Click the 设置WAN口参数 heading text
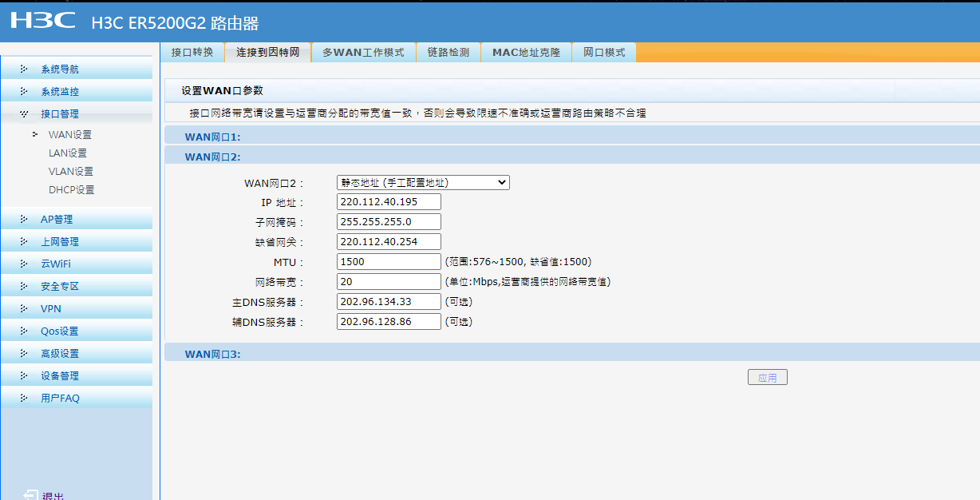Screen dimensions: 980x500 point(222,91)
